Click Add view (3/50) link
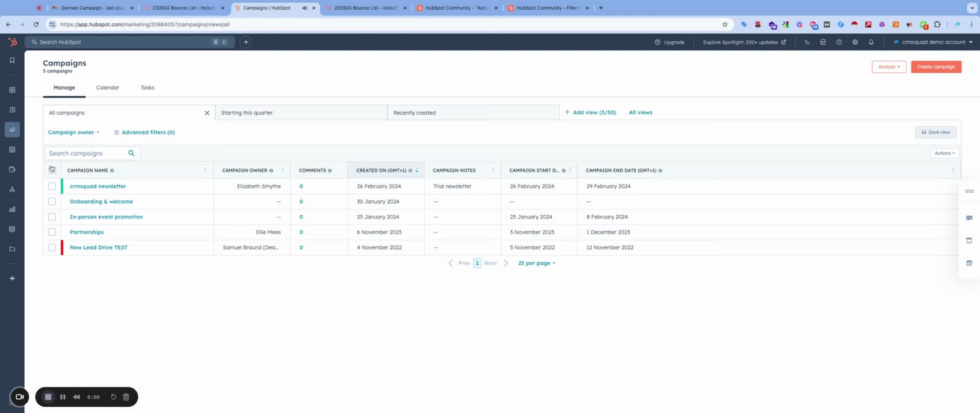The width and height of the screenshot is (980, 413). click(x=590, y=112)
